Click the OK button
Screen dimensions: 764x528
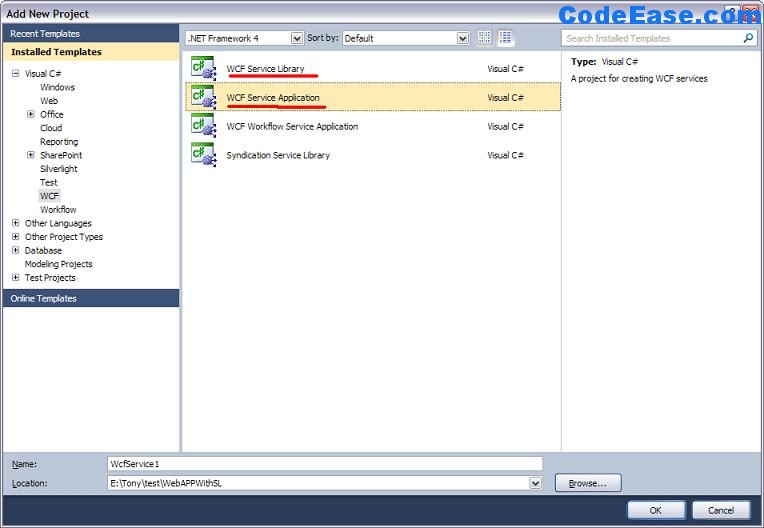(656, 510)
